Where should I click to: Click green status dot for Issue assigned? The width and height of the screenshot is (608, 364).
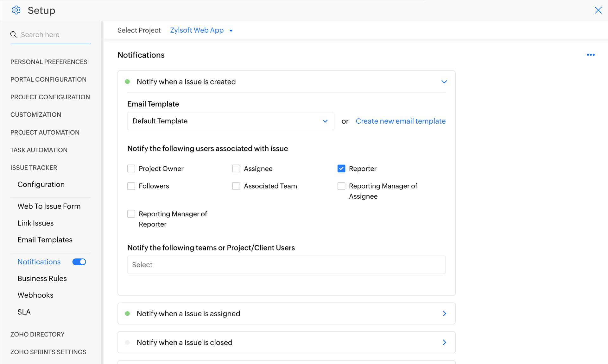pos(127,313)
